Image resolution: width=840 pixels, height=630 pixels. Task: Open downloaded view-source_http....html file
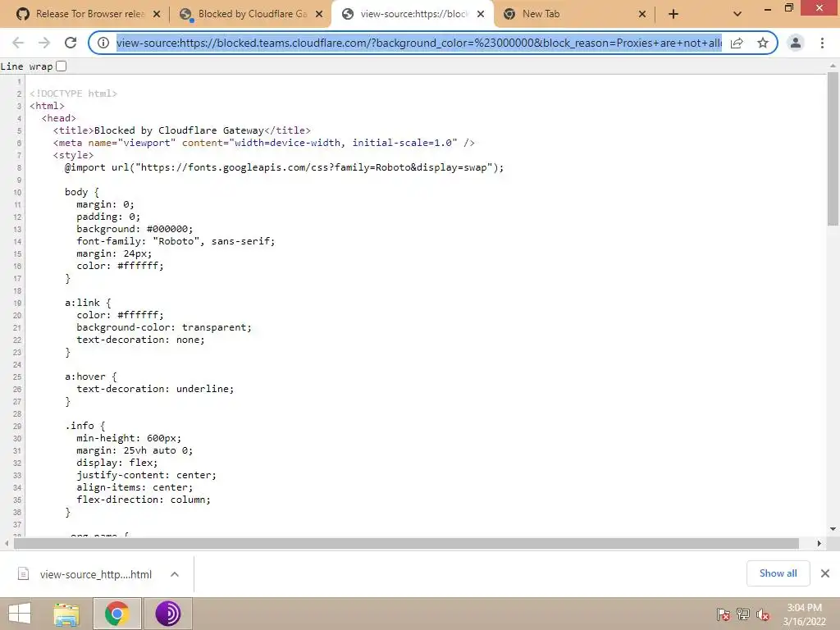tap(95, 574)
